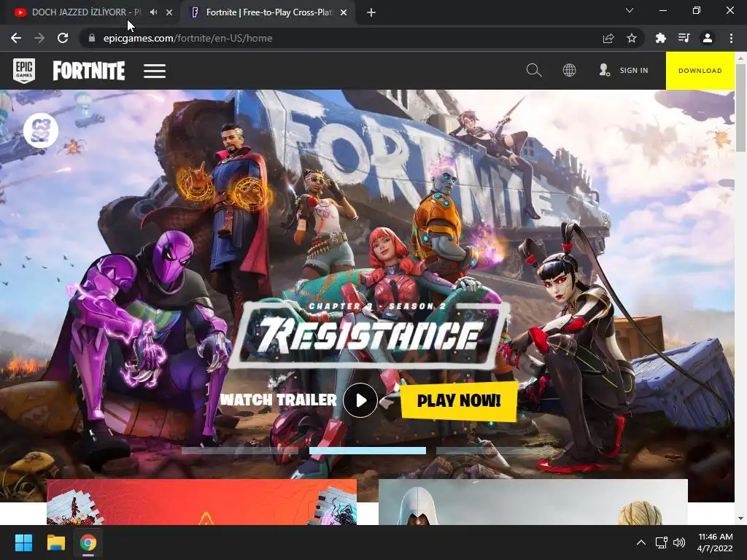
Task: Click the Fortnite logo in header
Action: point(89,71)
